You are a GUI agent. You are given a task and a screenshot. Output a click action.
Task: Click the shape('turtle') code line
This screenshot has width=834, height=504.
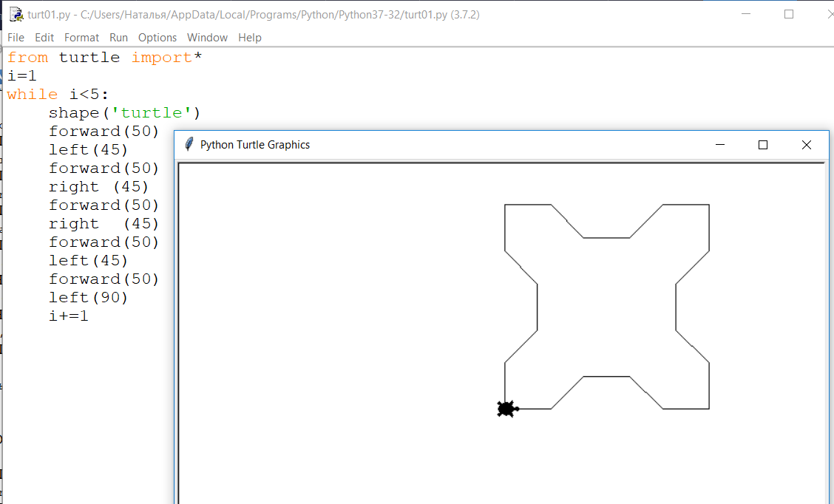coord(124,113)
